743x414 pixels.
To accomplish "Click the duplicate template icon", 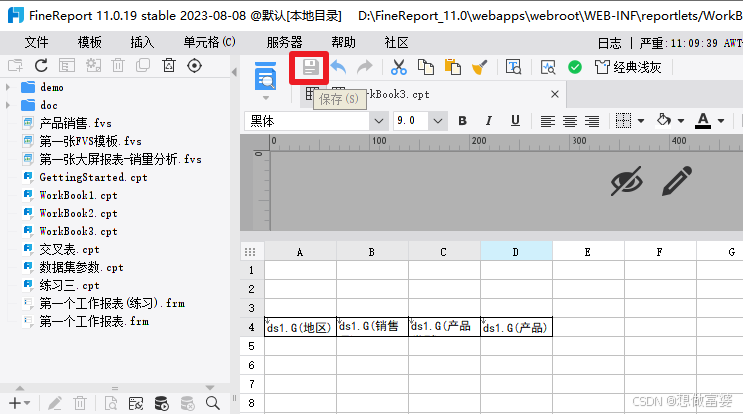I will [x=143, y=65].
